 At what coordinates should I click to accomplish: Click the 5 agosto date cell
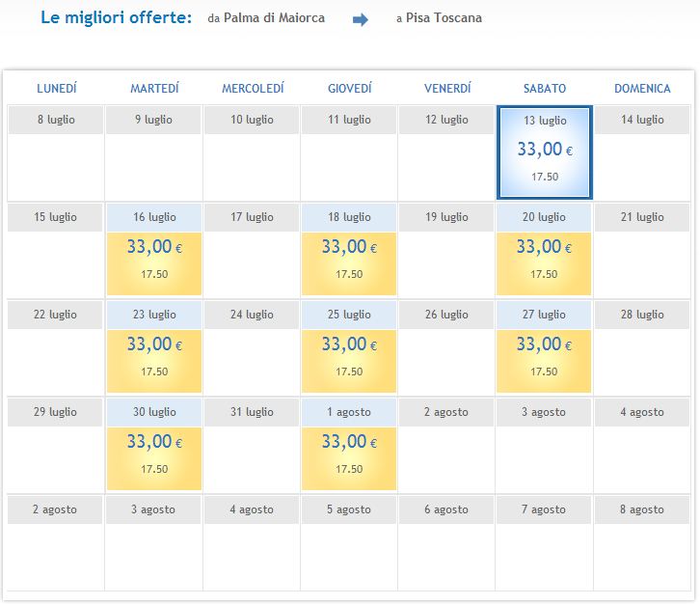[349, 509]
